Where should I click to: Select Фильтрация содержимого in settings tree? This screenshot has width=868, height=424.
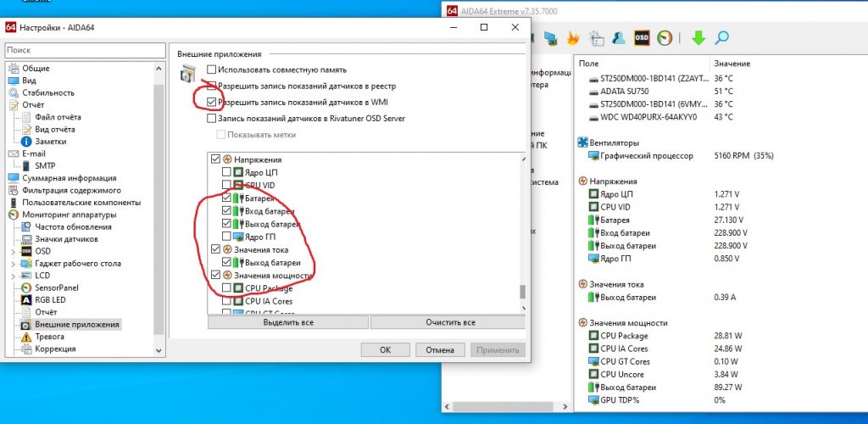[x=71, y=191]
